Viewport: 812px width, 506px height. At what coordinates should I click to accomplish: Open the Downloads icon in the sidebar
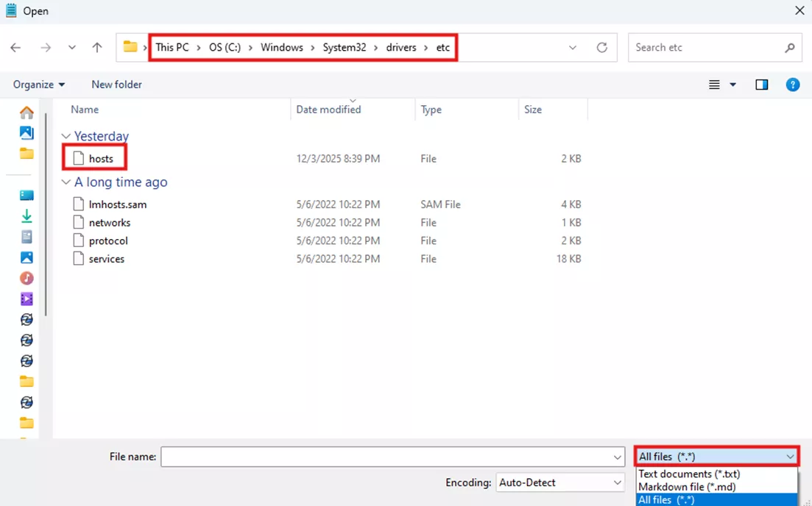click(25, 215)
